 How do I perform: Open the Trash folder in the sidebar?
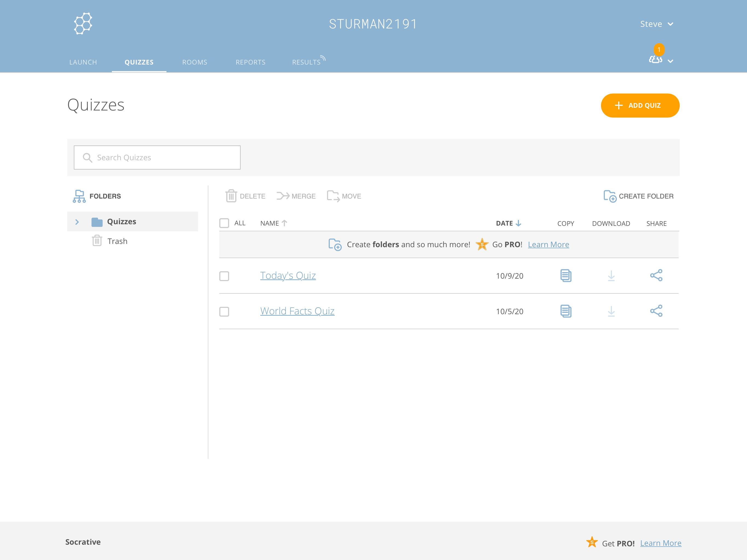[117, 241]
